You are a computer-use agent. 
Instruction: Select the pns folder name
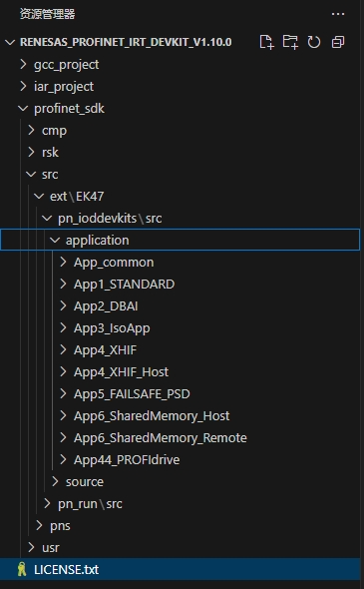[x=60, y=525]
